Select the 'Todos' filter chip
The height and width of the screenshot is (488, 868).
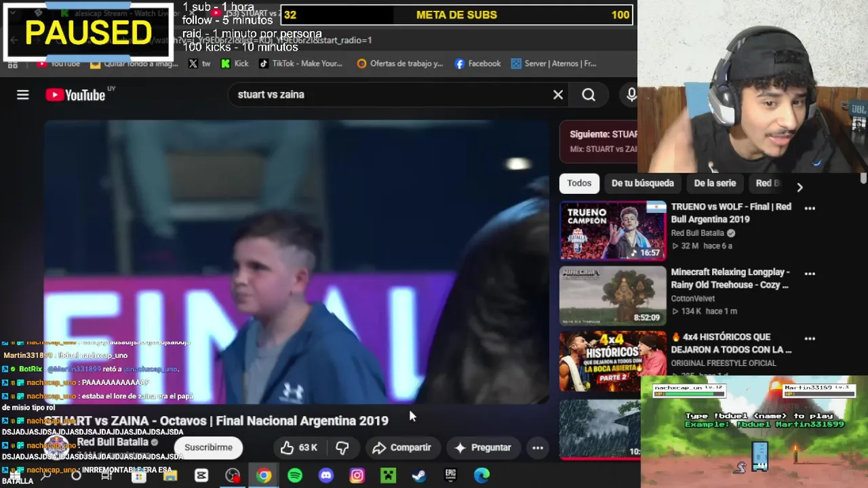coord(579,183)
